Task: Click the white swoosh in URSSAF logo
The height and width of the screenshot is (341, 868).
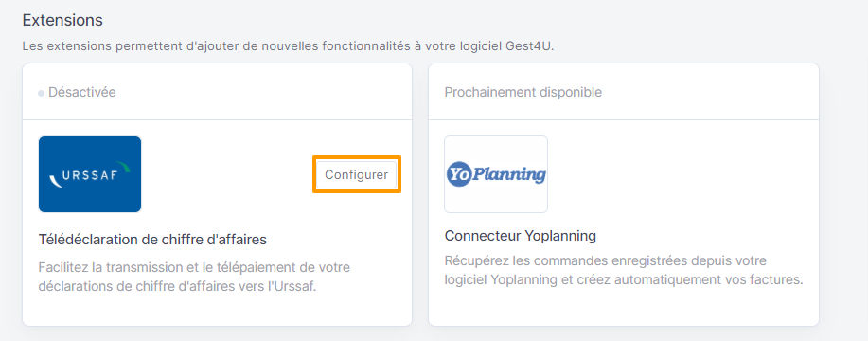Action: 56,182
